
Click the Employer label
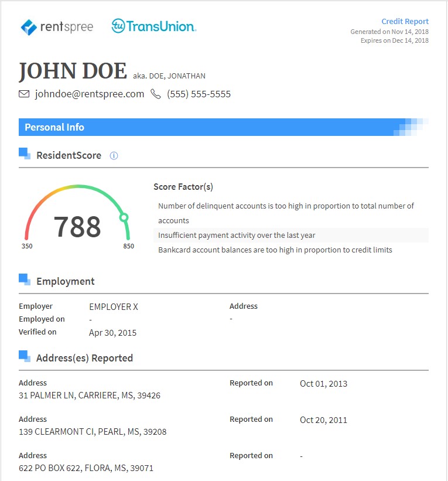click(x=36, y=306)
